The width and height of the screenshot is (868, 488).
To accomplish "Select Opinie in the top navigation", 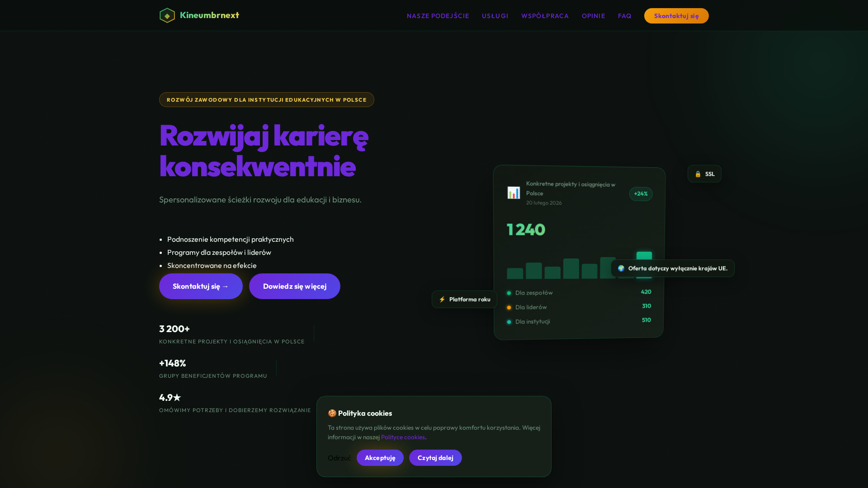I will tap(593, 16).
